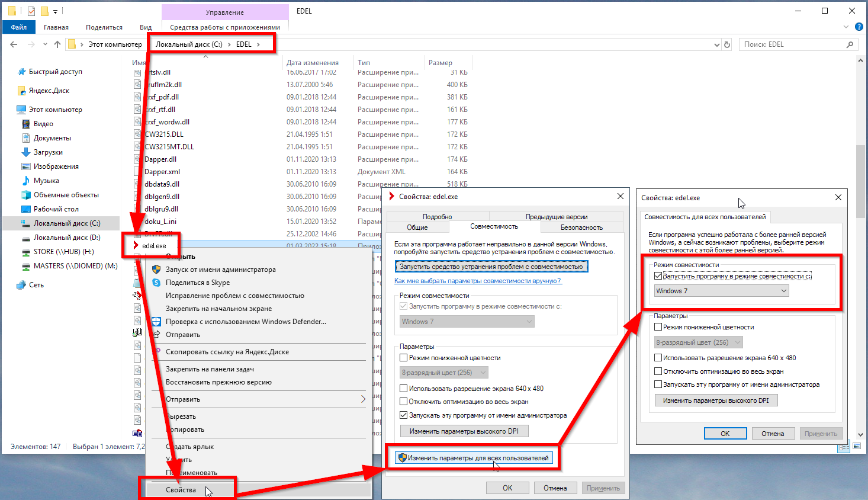The image size is (868, 500).
Task: Click the Поиск: EDEL search field
Action: [x=792, y=44]
